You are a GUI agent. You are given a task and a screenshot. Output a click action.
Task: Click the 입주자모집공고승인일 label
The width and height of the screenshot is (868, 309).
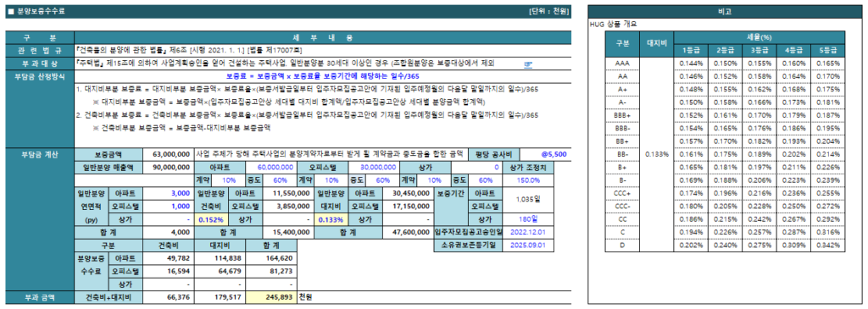pyautogui.click(x=468, y=232)
